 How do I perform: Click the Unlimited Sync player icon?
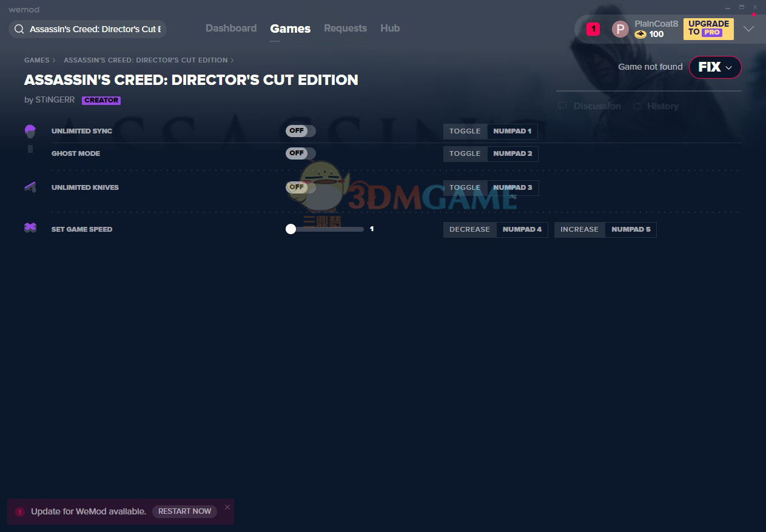pos(30,131)
